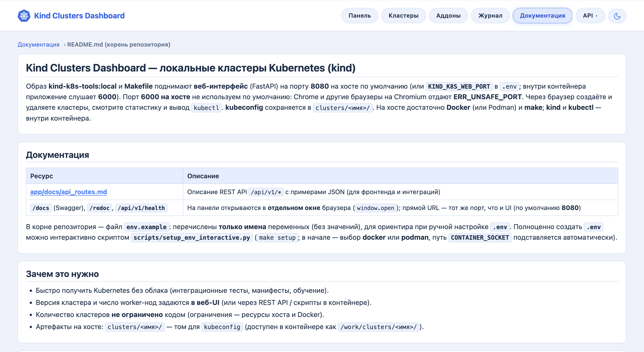Image resolution: width=644 pixels, height=352 pixels.
Task: Click the Ресурс table column header
Action: (x=104, y=176)
